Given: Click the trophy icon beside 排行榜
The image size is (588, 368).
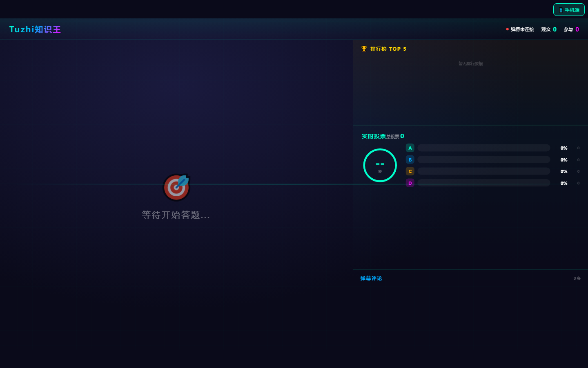Looking at the screenshot, I should pos(364,49).
